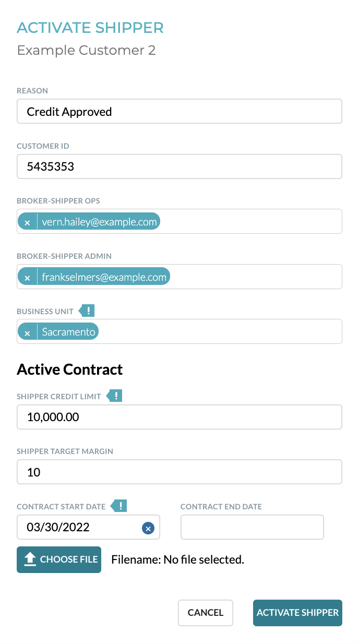
Task: Click the Customer ID field
Action: (179, 166)
